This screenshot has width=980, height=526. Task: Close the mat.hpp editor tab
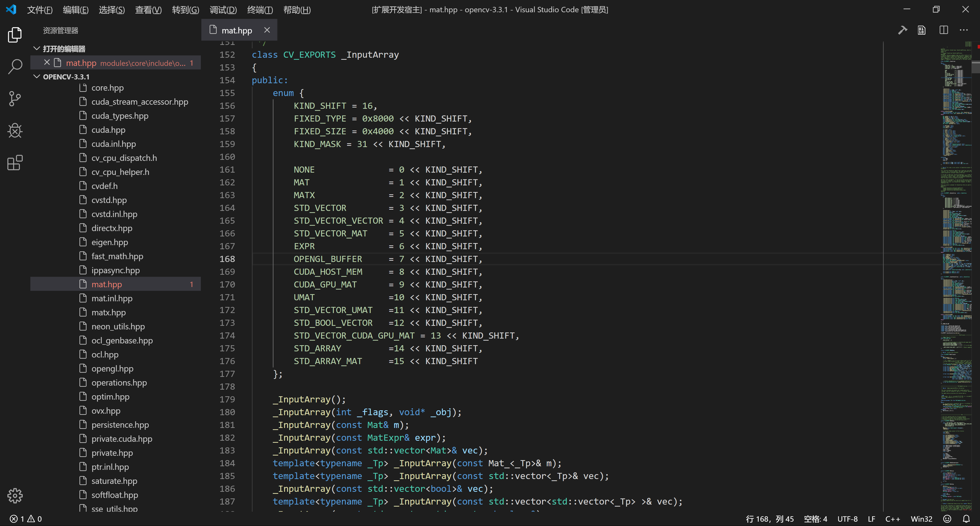point(267,30)
